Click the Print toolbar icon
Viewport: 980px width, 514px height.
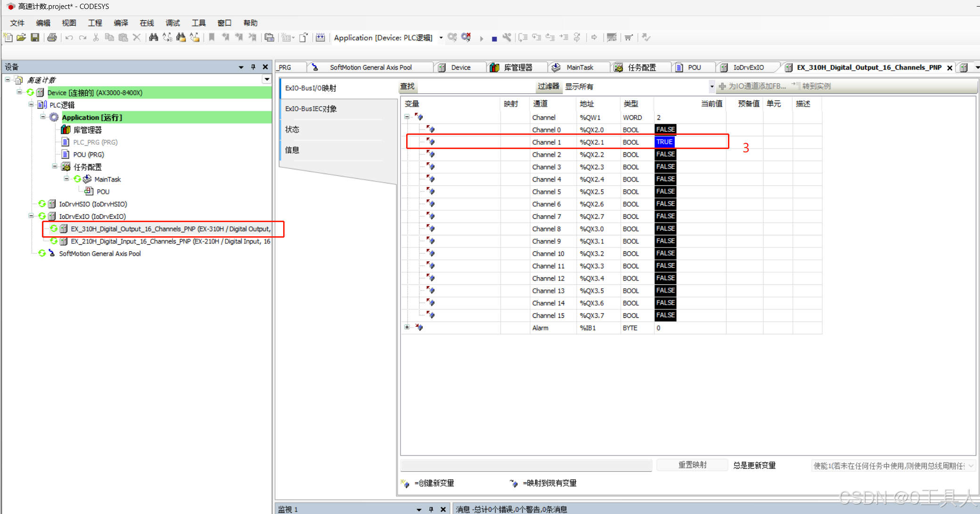point(52,37)
